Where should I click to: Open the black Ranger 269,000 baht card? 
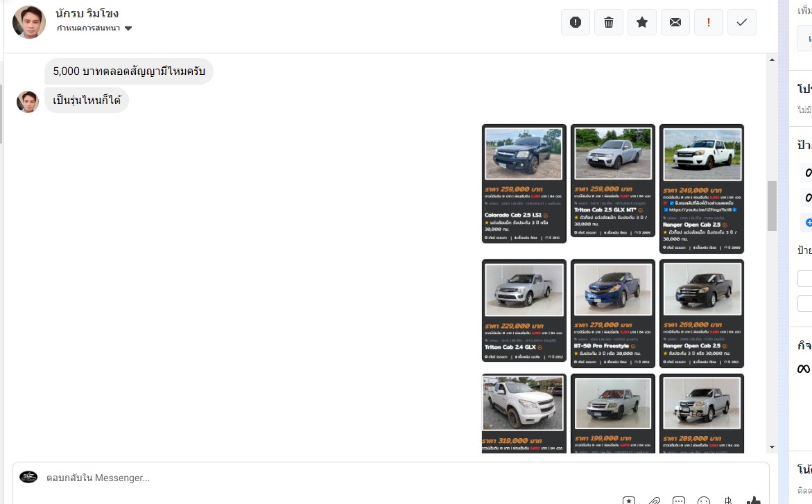tap(702, 313)
